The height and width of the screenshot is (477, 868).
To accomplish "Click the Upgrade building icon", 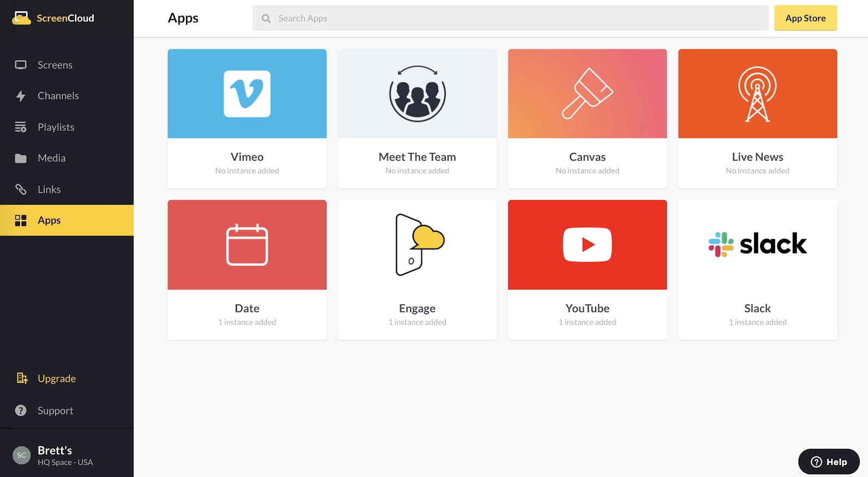I will (x=22, y=378).
